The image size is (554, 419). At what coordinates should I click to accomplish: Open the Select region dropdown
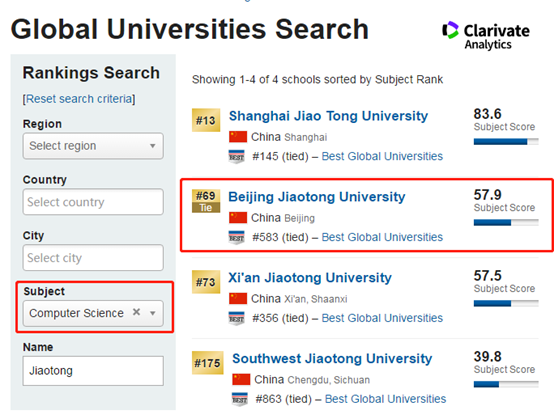point(93,146)
